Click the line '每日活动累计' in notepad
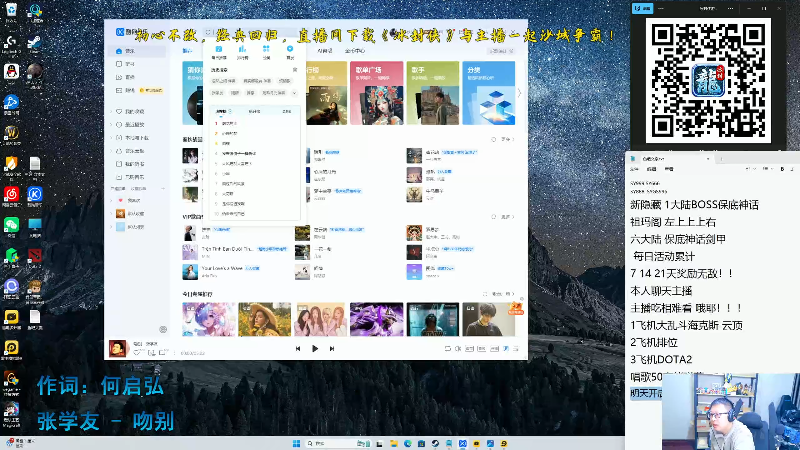Image resolution: width=800 pixels, height=450 pixels. click(664, 256)
